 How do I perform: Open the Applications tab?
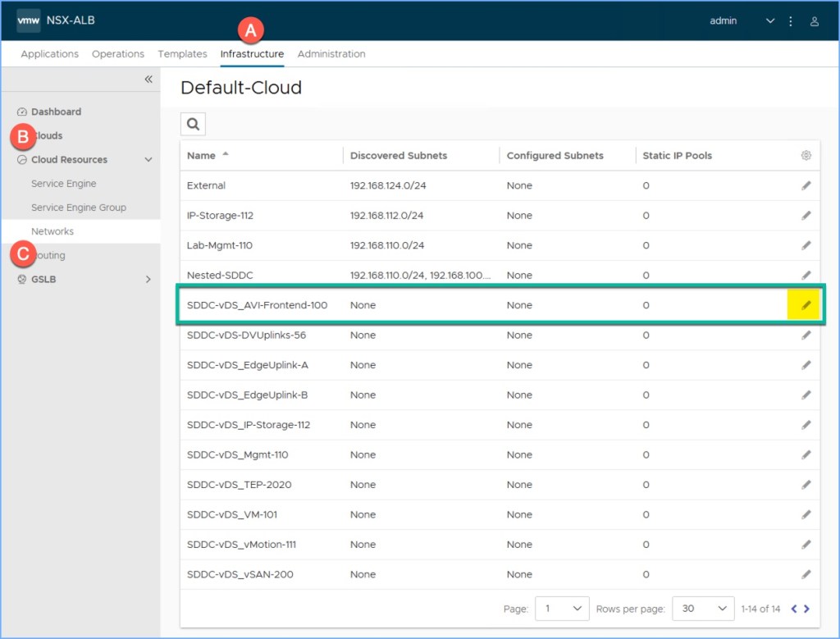(x=50, y=54)
